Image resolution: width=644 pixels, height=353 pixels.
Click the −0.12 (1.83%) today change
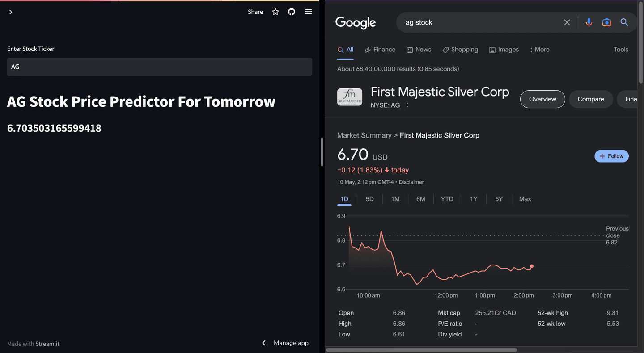[373, 170]
